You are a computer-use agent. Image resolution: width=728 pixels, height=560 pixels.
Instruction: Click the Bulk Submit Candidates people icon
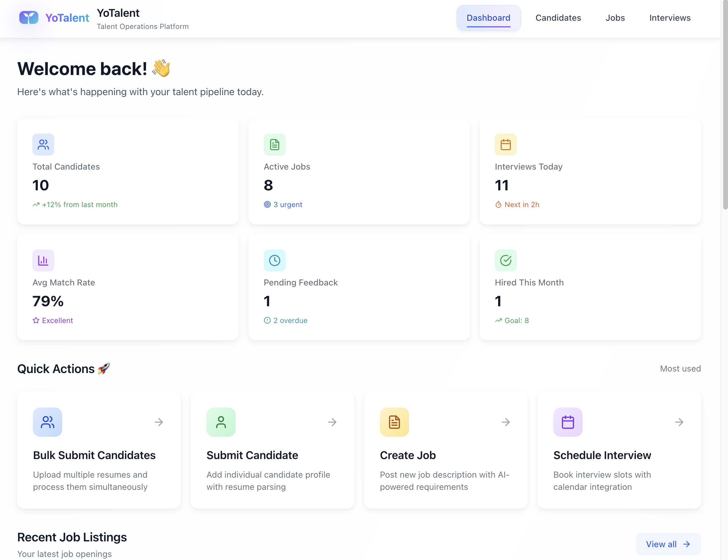tap(48, 422)
